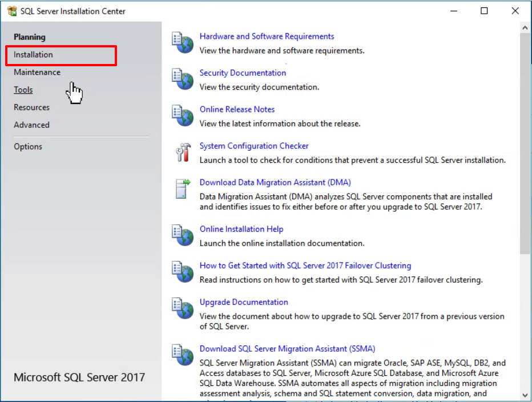The image size is (532, 402).
Task: Open the Security Documentation link
Action: (243, 73)
